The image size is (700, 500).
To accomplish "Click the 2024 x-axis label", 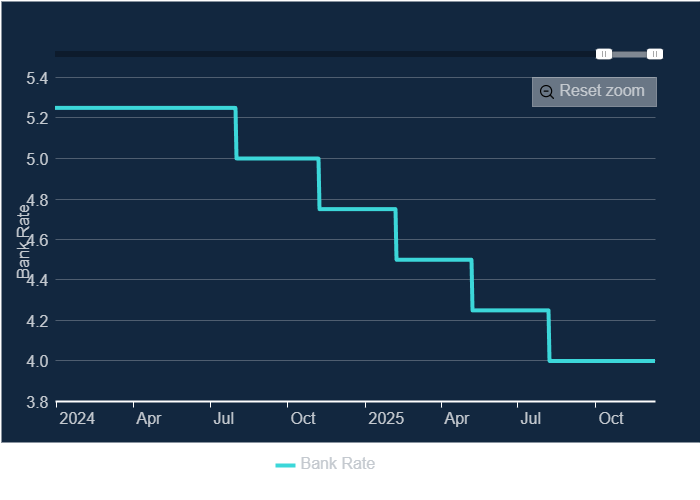I will click(x=77, y=419).
